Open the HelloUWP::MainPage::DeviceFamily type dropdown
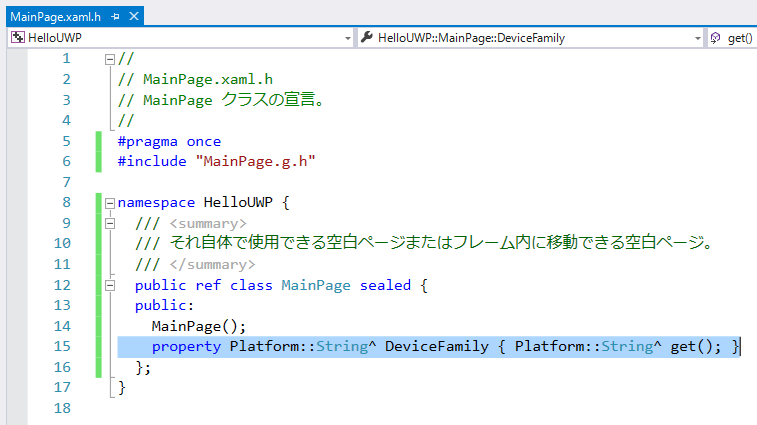 [697, 38]
